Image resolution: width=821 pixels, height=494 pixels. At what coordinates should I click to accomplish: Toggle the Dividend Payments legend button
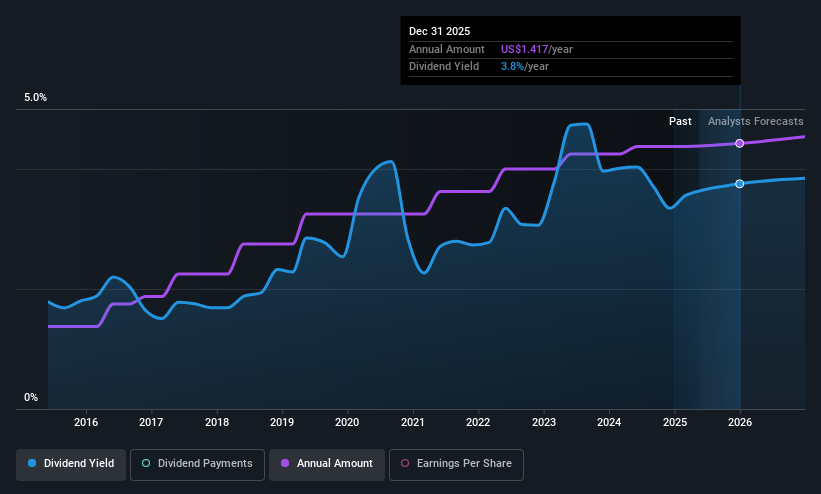(x=197, y=465)
